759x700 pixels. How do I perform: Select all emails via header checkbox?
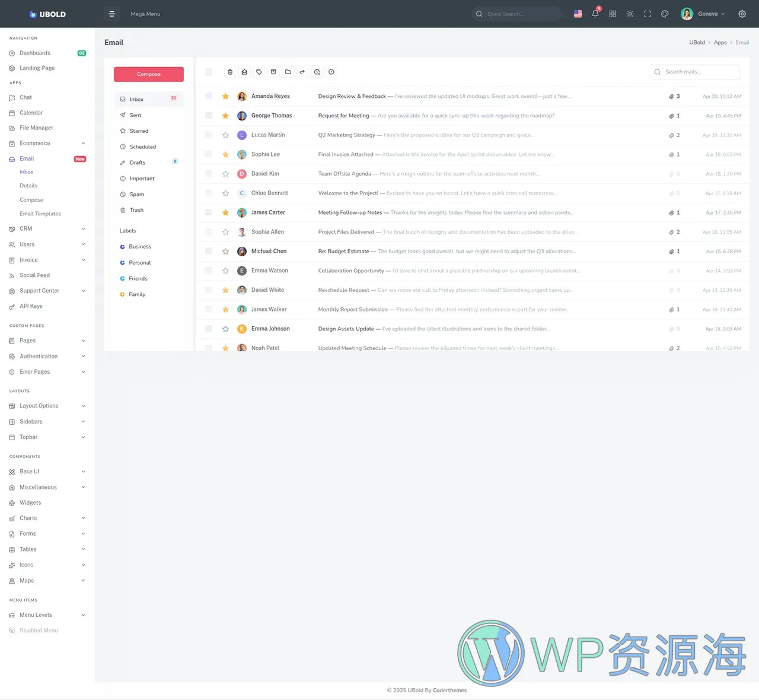(x=209, y=72)
